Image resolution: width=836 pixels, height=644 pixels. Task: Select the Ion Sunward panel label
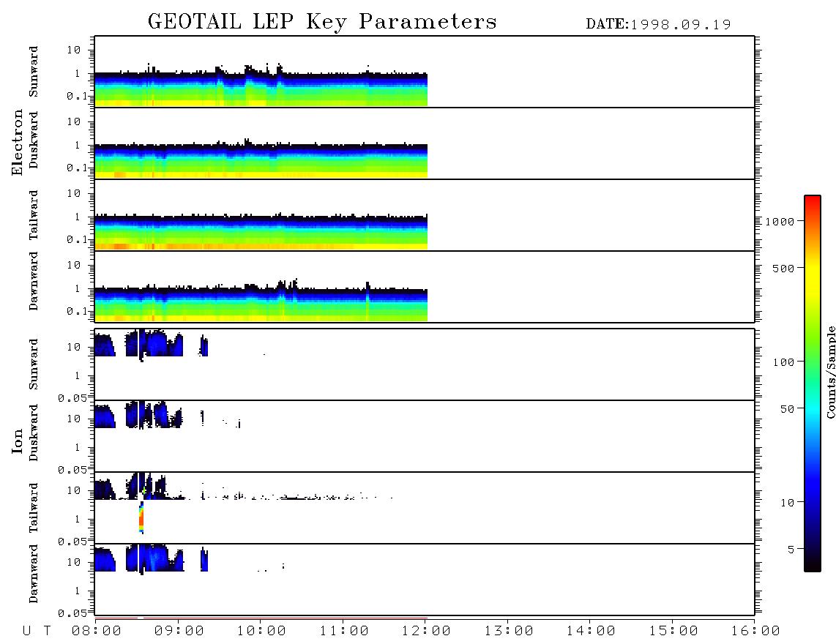(x=34, y=364)
